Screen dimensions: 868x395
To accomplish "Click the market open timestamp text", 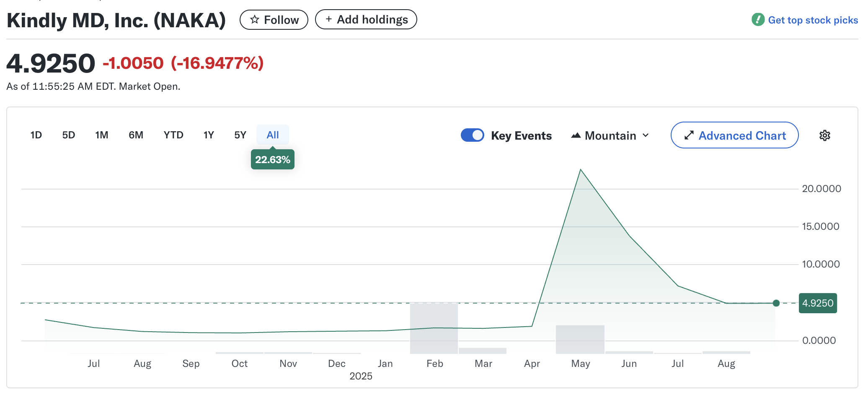I will [93, 86].
